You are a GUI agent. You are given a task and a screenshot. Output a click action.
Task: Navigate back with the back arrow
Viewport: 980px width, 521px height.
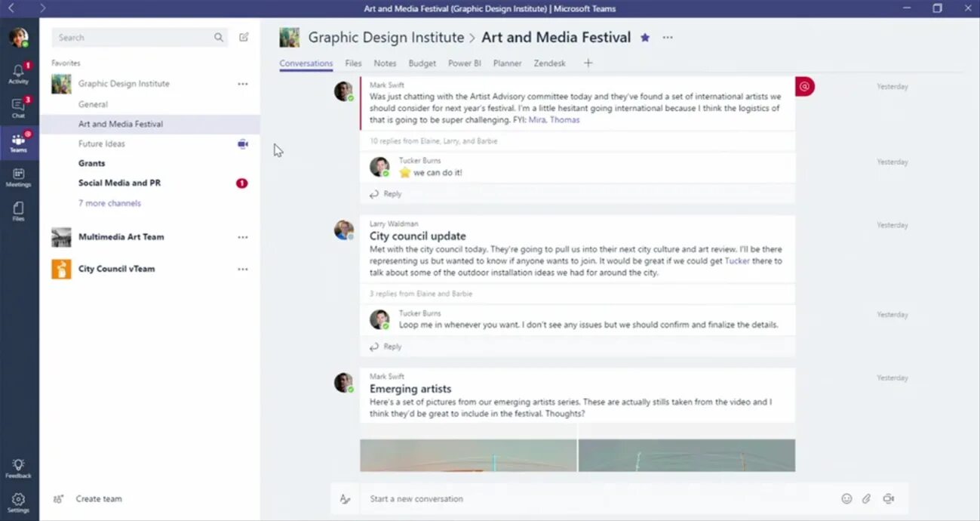tap(11, 8)
